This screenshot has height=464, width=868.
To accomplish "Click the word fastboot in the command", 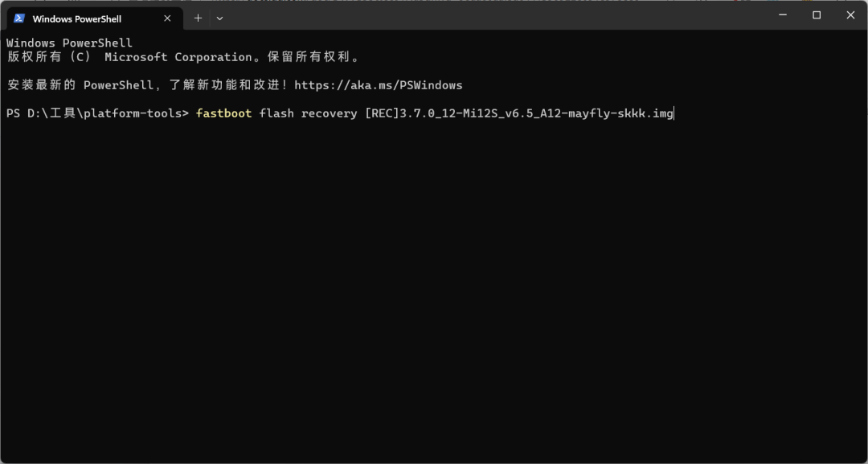I will (223, 113).
